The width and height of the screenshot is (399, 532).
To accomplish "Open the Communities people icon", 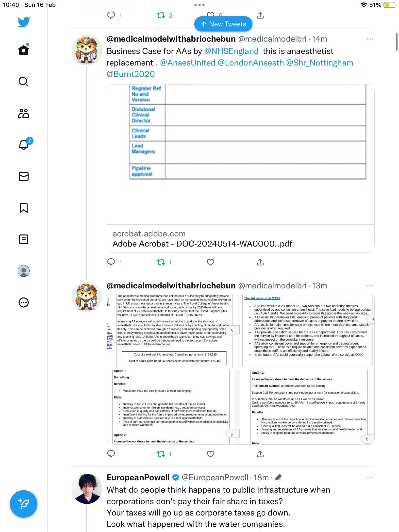I will [24, 113].
